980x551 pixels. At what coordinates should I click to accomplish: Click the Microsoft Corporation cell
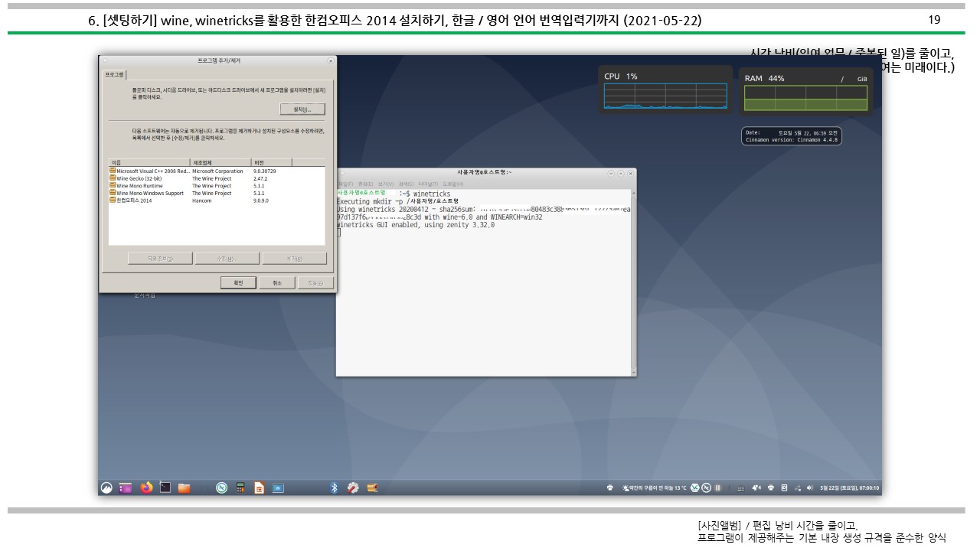pos(217,171)
